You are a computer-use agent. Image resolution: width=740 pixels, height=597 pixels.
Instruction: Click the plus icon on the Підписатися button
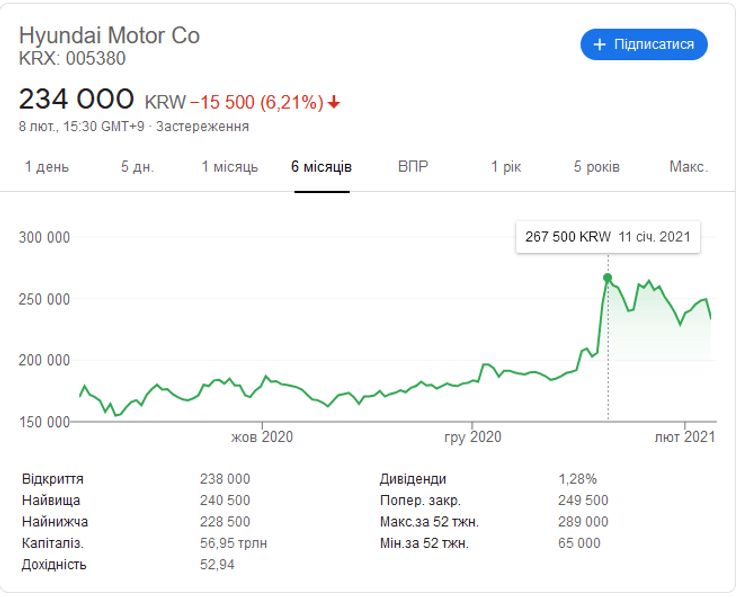point(600,45)
